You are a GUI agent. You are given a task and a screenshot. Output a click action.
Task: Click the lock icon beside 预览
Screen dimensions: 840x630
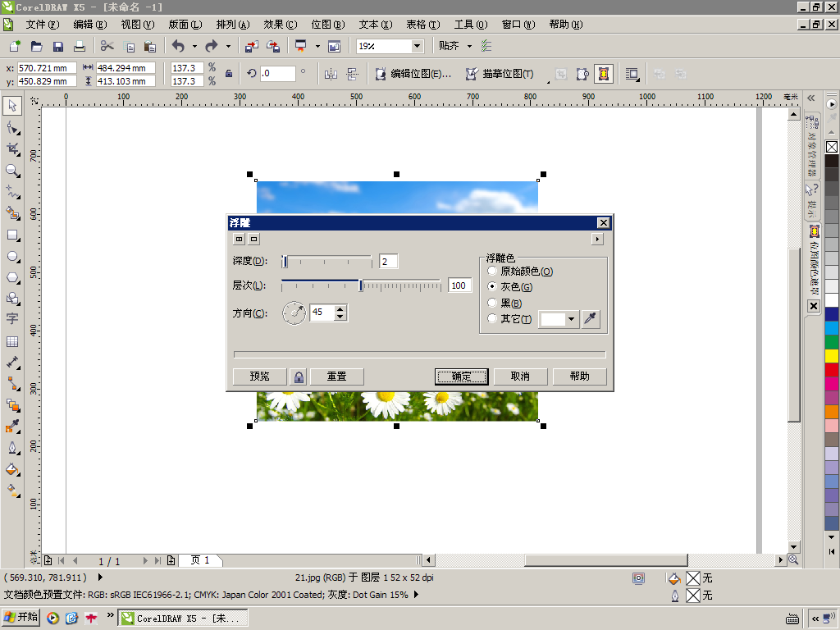pyautogui.click(x=299, y=377)
